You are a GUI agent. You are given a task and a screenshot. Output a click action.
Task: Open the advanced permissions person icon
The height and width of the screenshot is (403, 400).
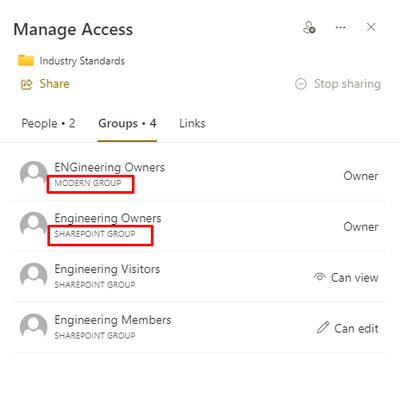coord(309,28)
